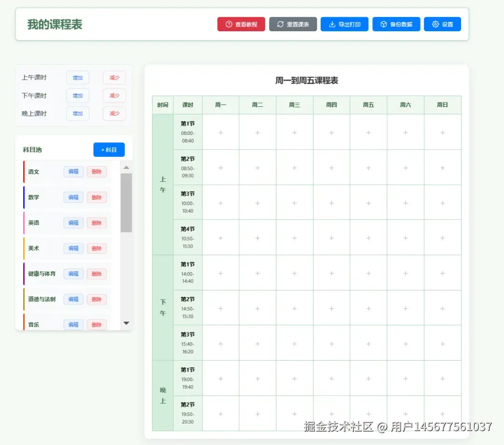Screen dimensions: 504x445
Task: Edit the 英语 subject
Action: pyautogui.click(x=73, y=222)
